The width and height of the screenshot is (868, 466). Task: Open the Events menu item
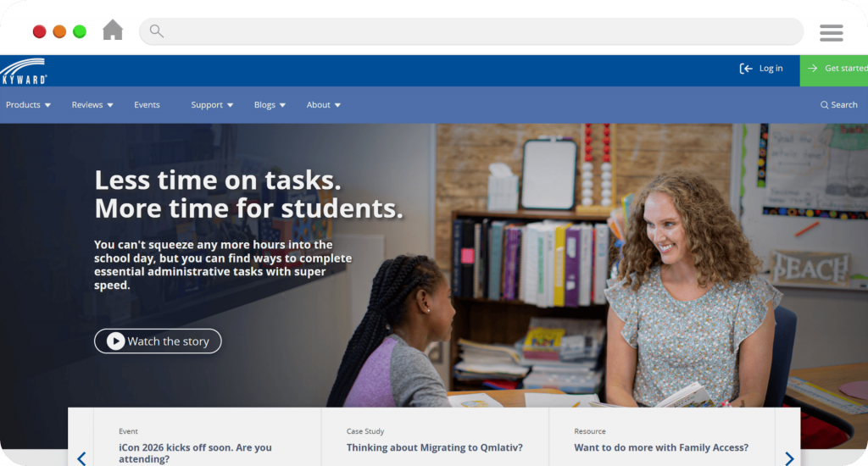coord(147,104)
